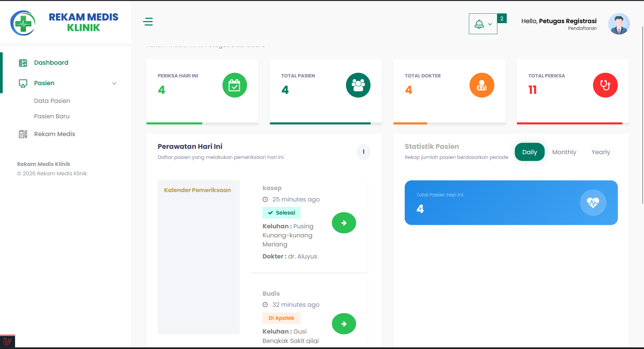Open the user avatar profile picture

tap(618, 24)
